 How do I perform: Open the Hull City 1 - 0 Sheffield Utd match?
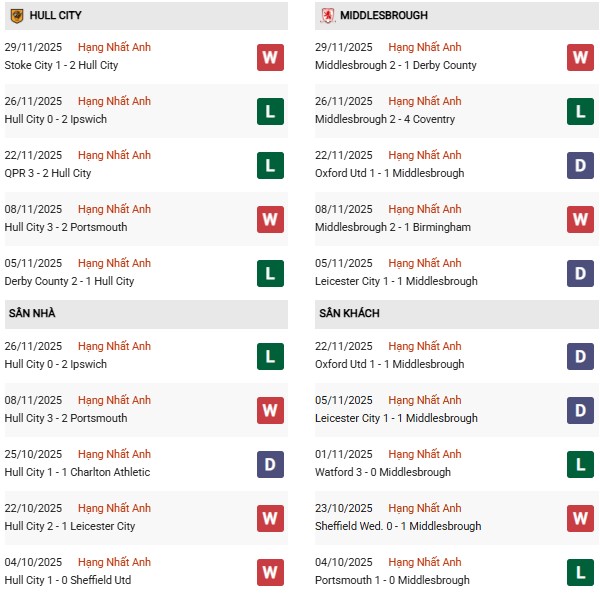pyautogui.click(x=67, y=580)
